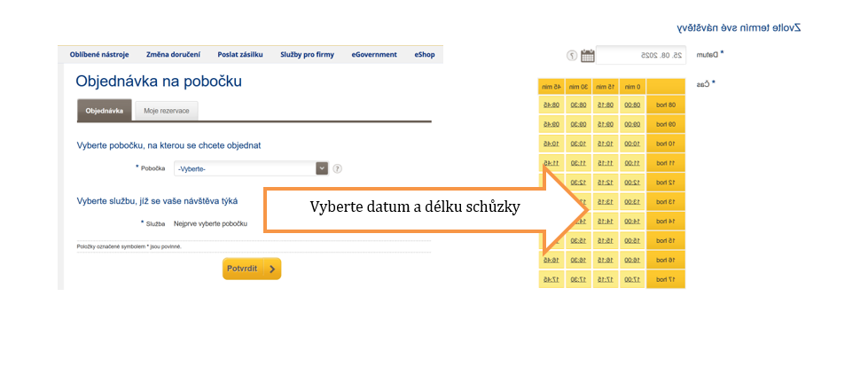
Task: Click help icon next to Pobočka dropdown
Action: coord(337,168)
